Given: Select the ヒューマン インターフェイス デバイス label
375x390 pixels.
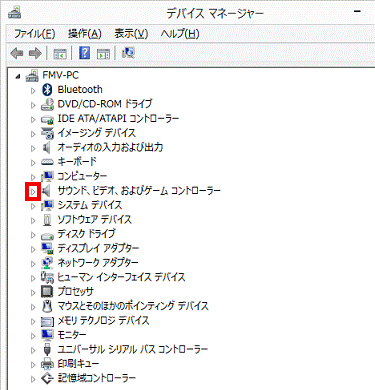Looking at the screenshot, I should (x=121, y=277).
